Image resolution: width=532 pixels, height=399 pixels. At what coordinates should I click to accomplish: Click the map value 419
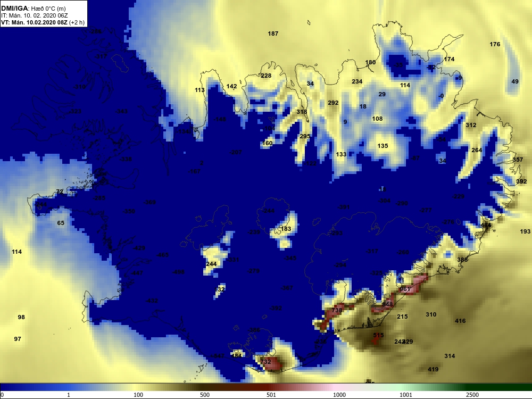point(433,369)
